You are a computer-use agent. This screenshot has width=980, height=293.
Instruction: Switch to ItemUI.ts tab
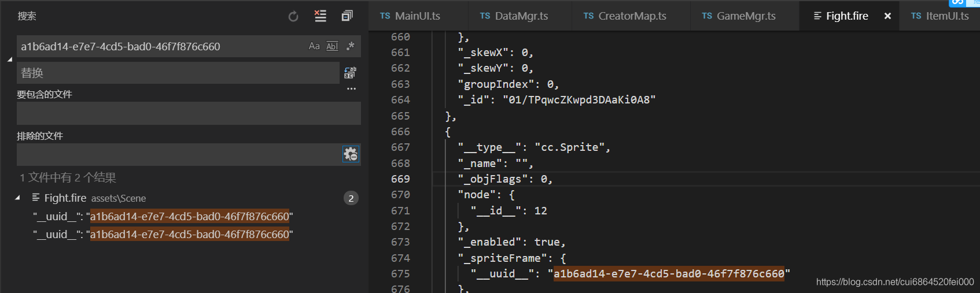[x=940, y=16]
